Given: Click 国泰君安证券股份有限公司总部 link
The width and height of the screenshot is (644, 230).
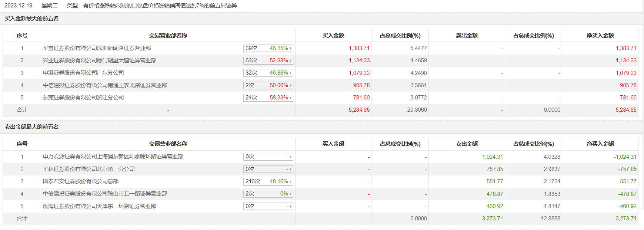Looking at the screenshot, I should (x=80, y=181).
